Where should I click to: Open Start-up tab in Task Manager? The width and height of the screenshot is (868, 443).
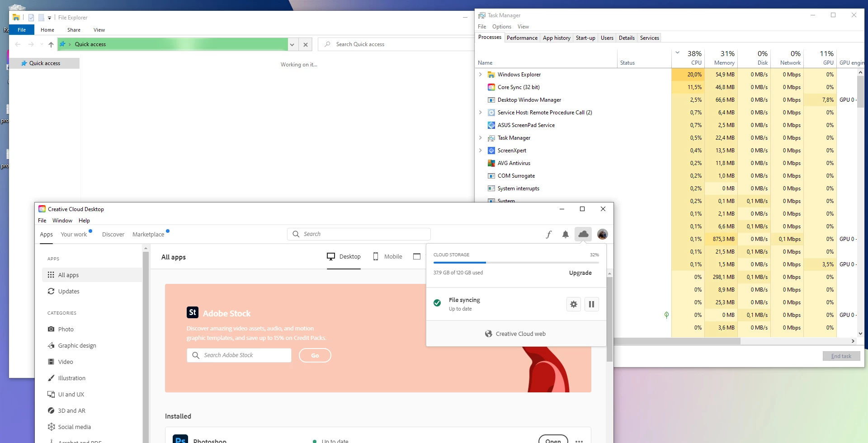click(x=585, y=38)
